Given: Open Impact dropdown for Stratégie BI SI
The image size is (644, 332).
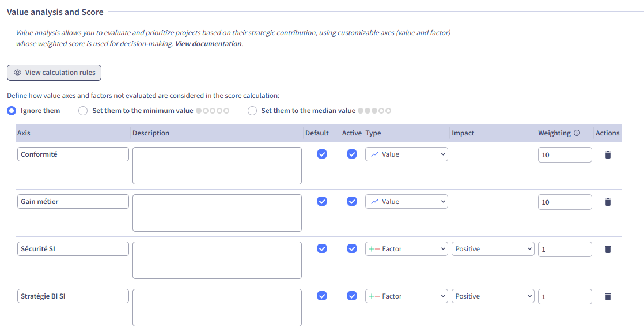Looking at the screenshot, I should 493,296.
